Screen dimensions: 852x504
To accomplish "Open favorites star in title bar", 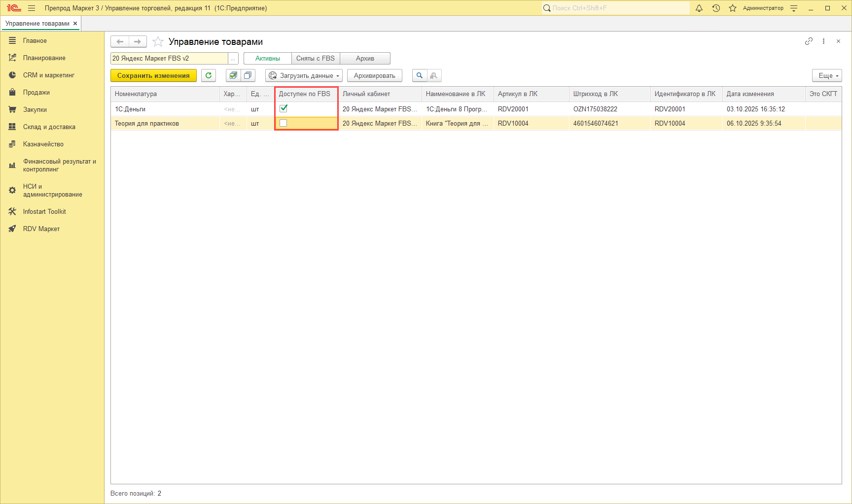I will (733, 8).
